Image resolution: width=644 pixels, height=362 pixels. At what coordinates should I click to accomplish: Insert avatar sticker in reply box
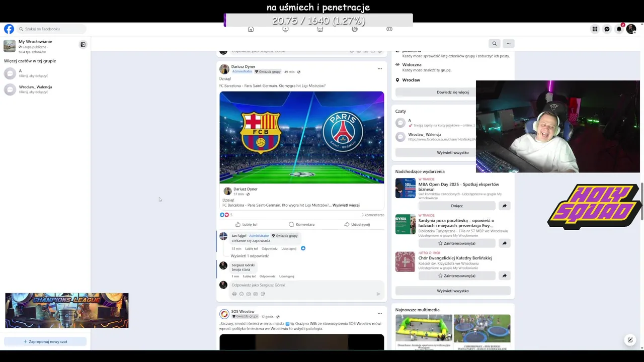(234, 294)
